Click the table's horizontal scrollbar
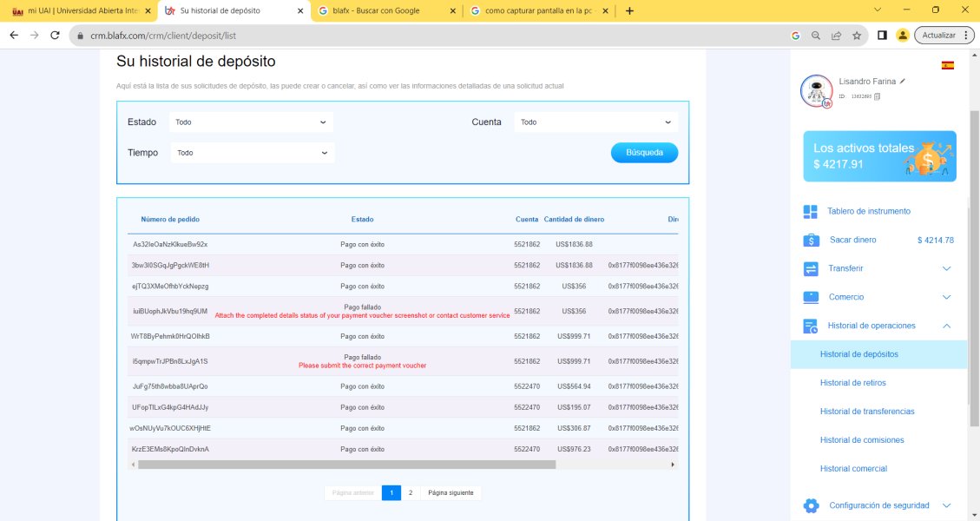 click(346, 465)
